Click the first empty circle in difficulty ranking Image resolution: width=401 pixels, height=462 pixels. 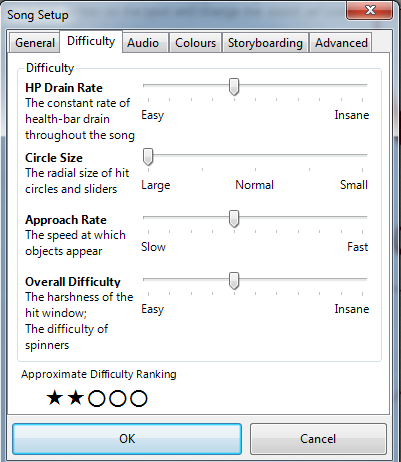point(97,398)
